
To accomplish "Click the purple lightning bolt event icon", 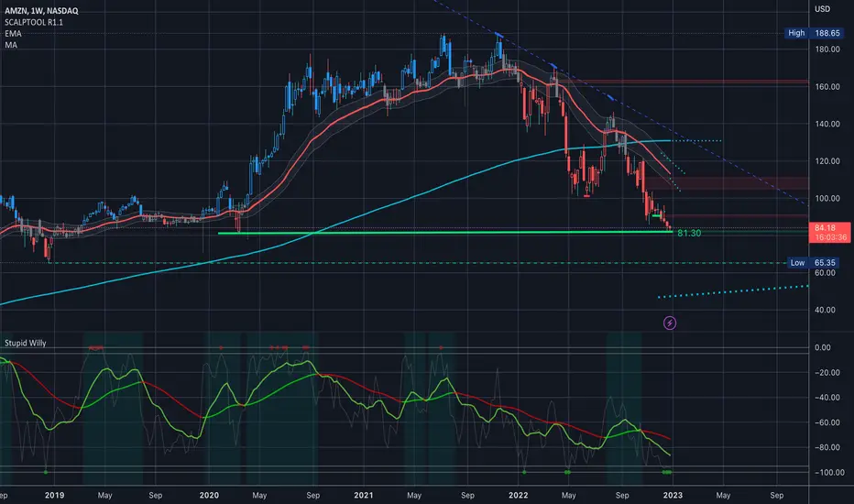I will tap(670, 323).
